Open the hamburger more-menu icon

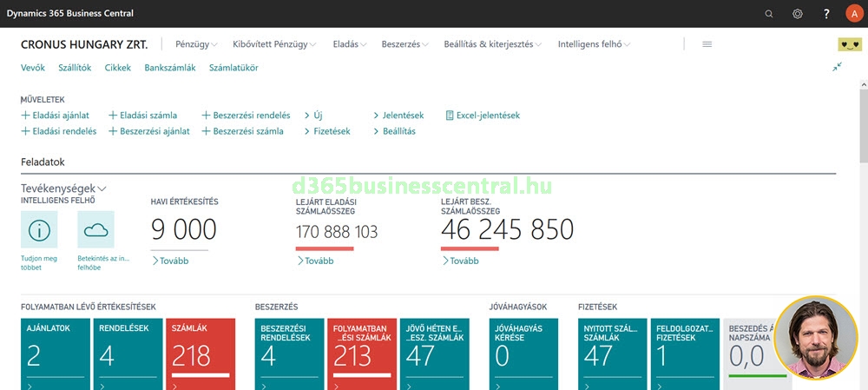coord(707,44)
